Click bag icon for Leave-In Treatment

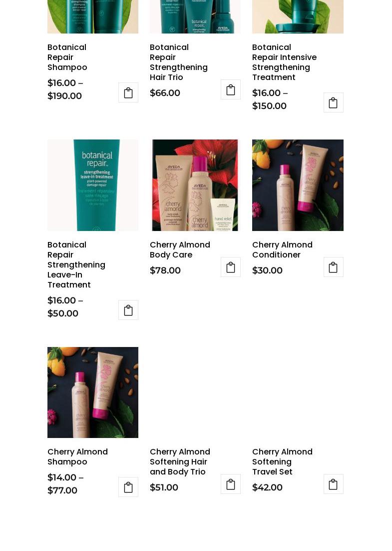click(x=128, y=310)
